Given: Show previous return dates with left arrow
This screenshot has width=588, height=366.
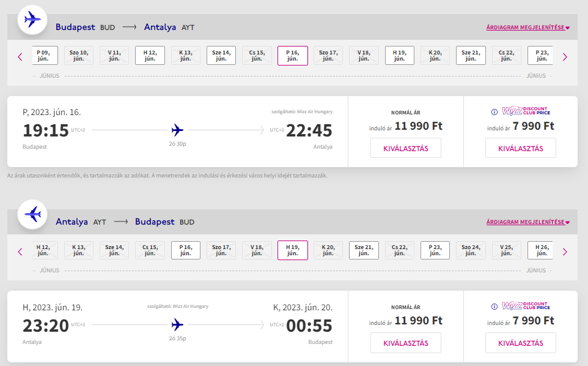Looking at the screenshot, I should coord(20,252).
